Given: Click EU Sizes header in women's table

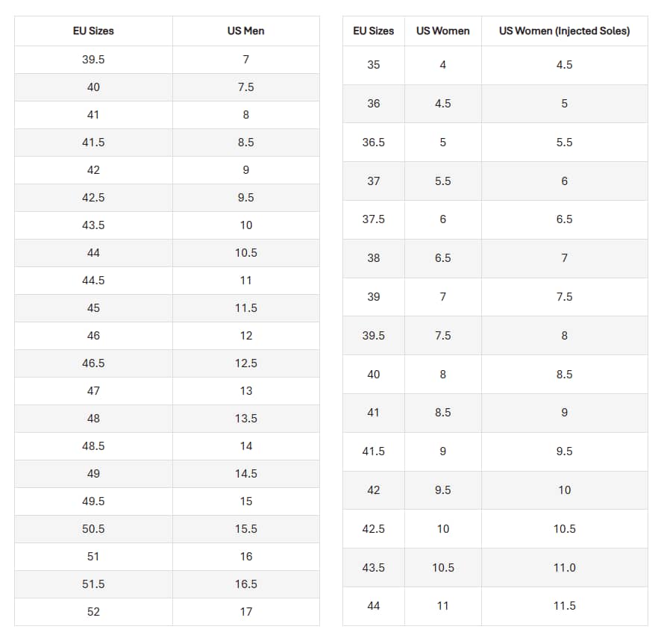Looking at the screenshot, I should point(373,31).
